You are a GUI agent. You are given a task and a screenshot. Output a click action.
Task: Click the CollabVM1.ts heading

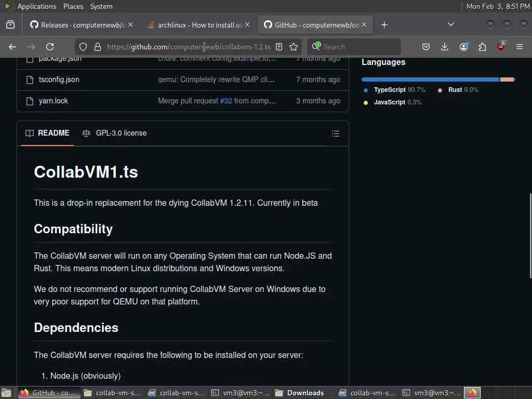86,171
